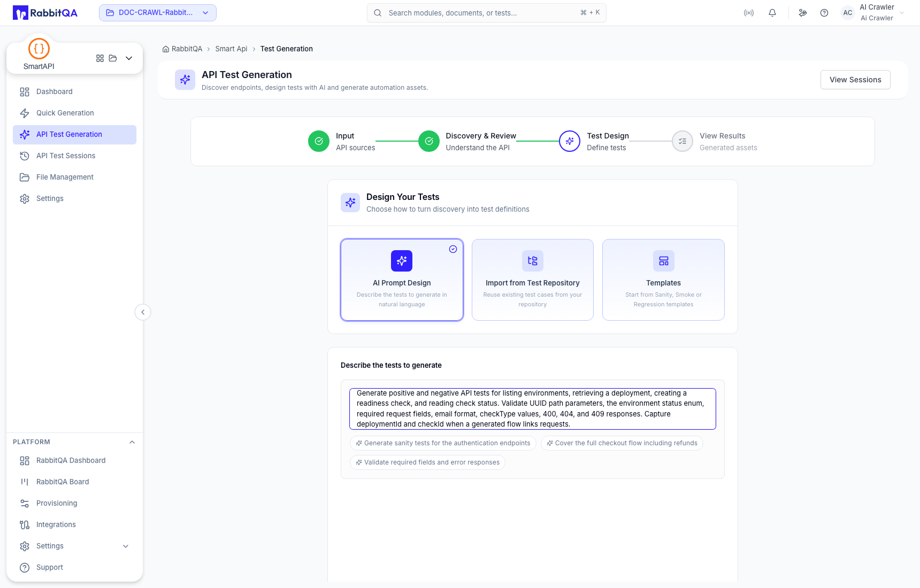This screenshot has height=588, width=920.
Task: Click the Templates layout icon
Action: coord(664,261)
